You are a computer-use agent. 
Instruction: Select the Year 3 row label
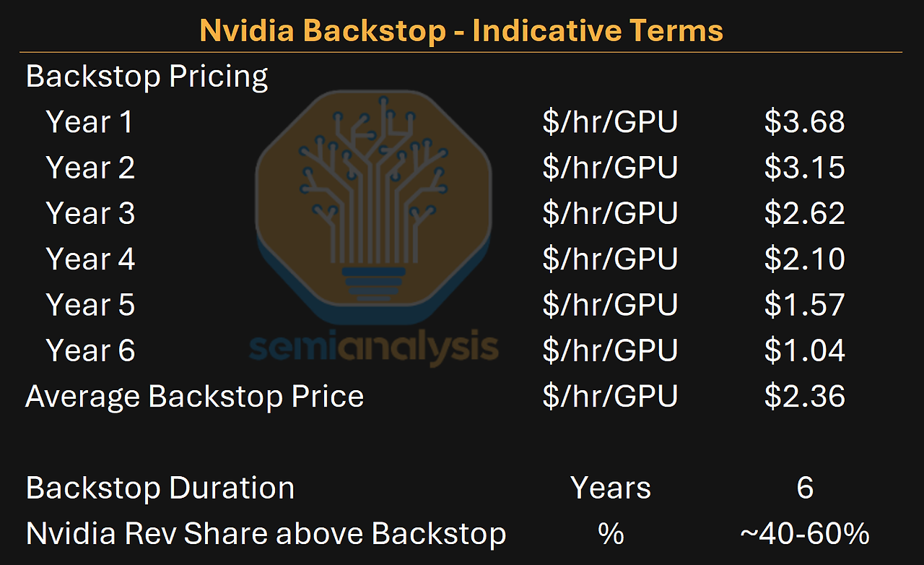(90, 213)
